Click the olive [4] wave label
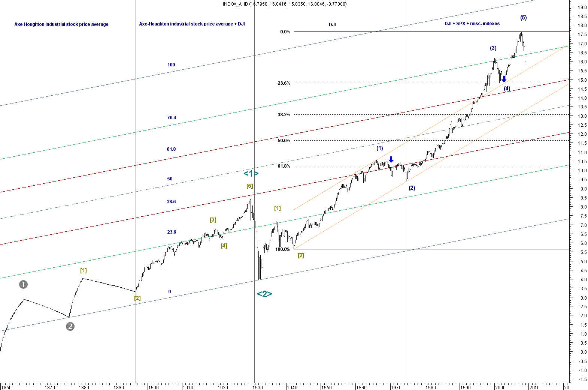Image resolution: width=588 pixels, height=390 pixels. click(224, 246)
